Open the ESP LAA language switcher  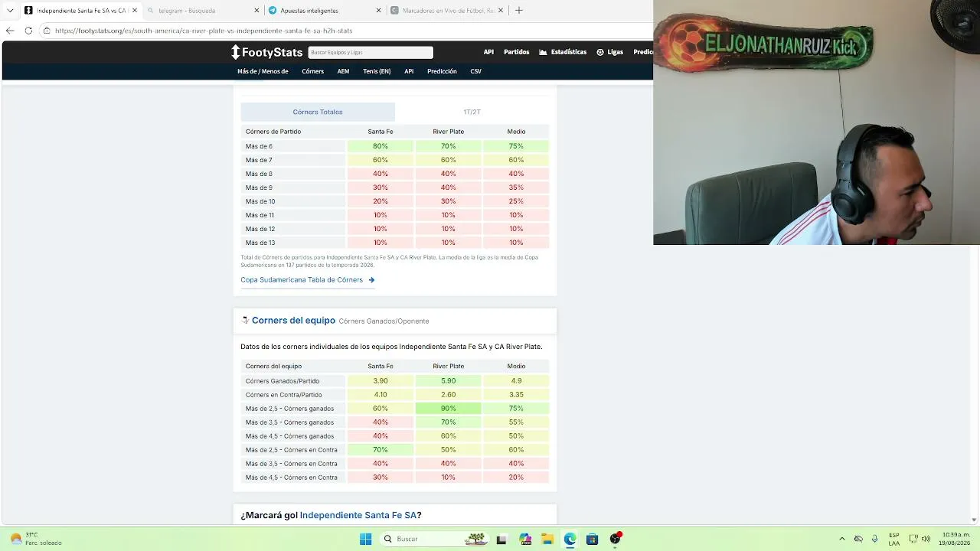pos(894,539)
